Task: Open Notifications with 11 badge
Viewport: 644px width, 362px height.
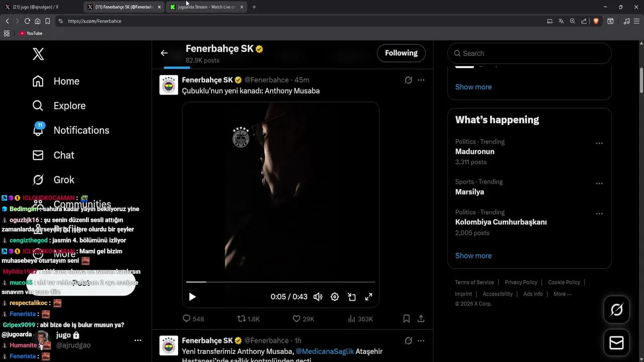Action: coord(70,130)
